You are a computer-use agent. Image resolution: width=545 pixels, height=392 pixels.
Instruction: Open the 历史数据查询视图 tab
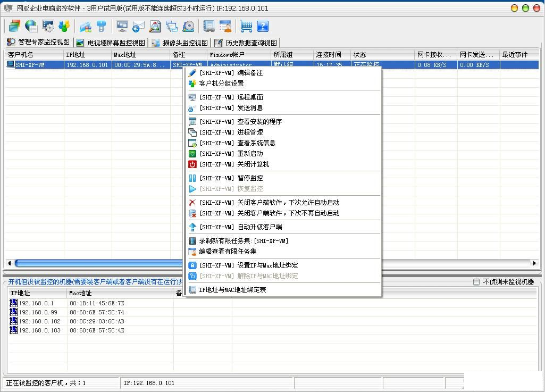(x=246, y=43)
